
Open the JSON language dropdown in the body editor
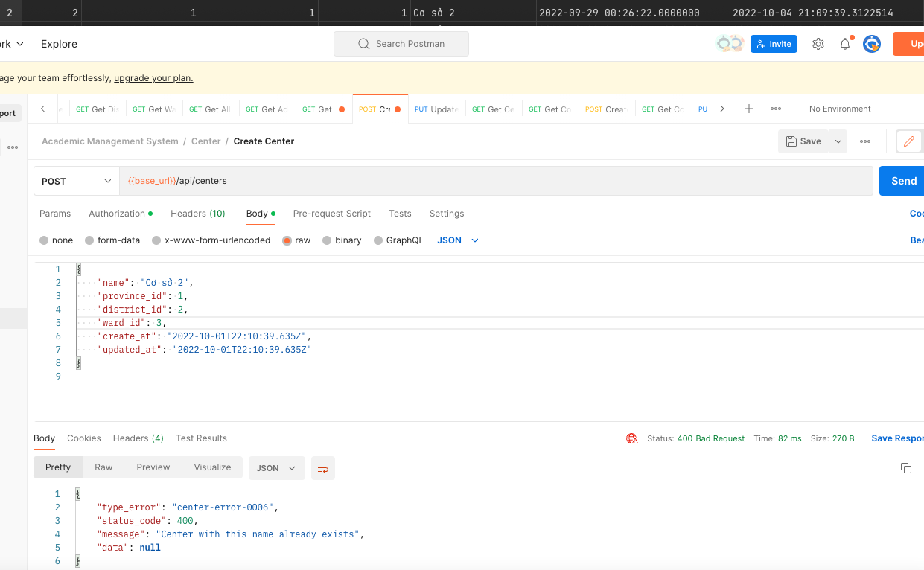[456, 240]
